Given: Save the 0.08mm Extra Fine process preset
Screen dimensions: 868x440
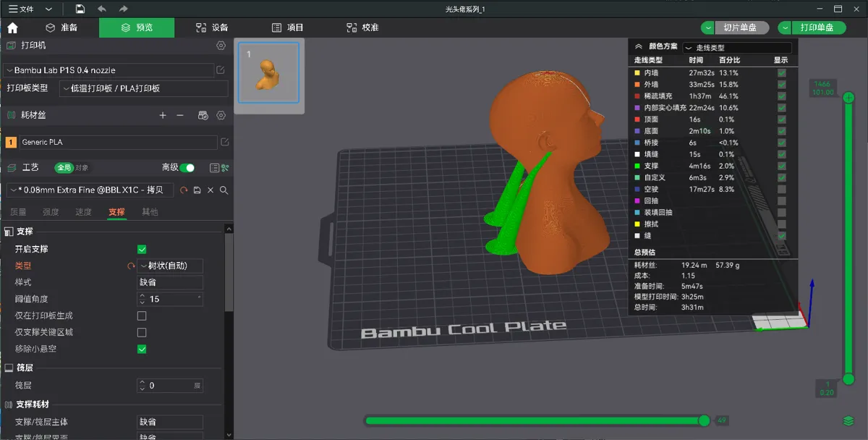Looking at the screenshot, I should (x=197, y=190).
